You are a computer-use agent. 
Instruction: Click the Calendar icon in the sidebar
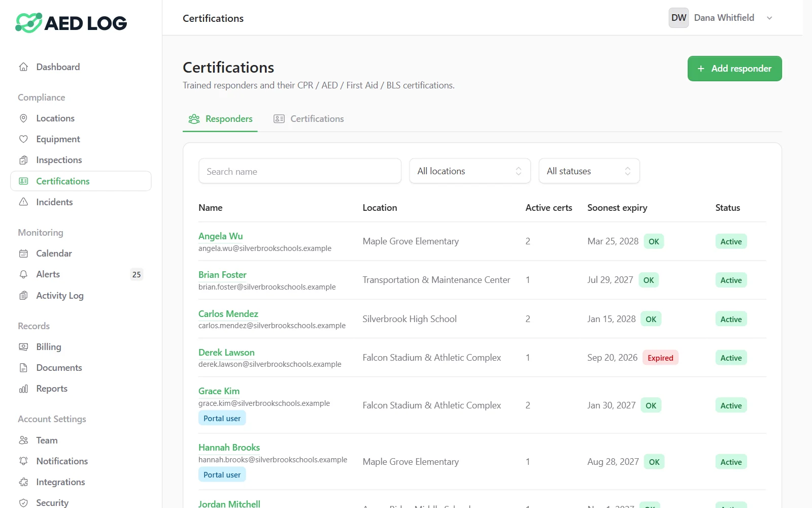[23, 253]
